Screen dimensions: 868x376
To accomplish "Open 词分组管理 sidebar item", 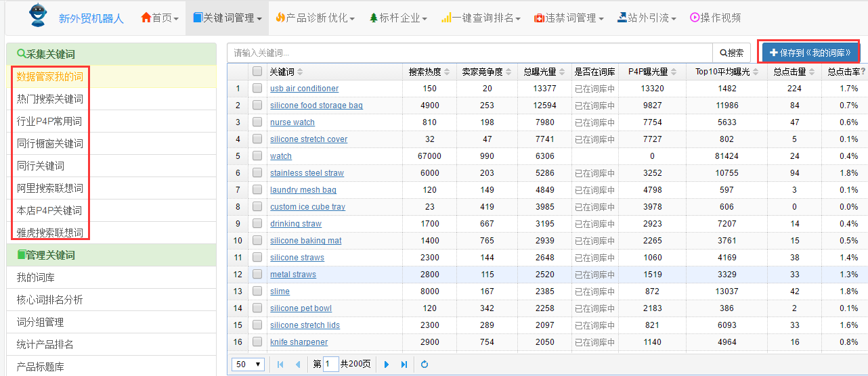I will click(112, 323).
